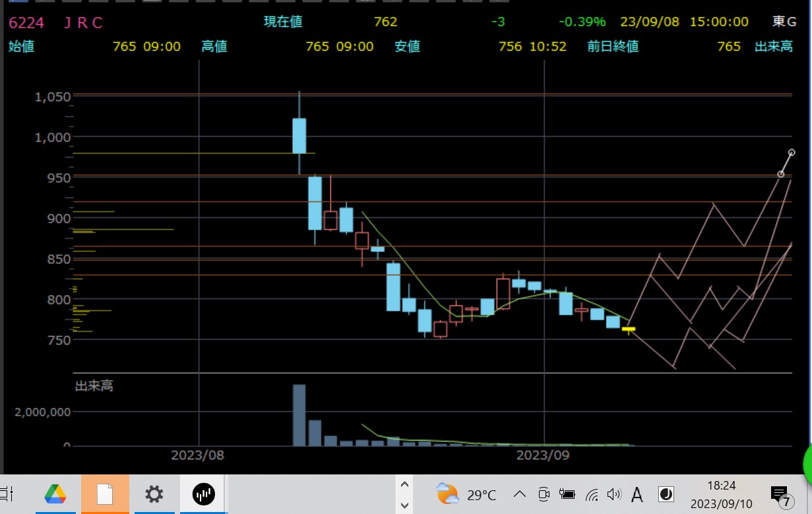Open the clock showing 18:24 2023/09/10

[721, 494]
